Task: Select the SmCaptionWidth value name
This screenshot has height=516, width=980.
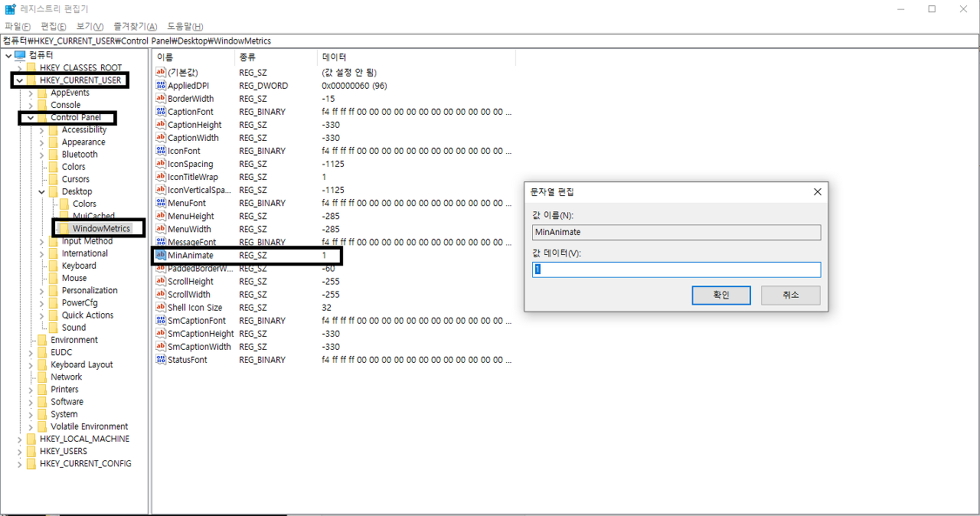Action: (x=199, y=346)
